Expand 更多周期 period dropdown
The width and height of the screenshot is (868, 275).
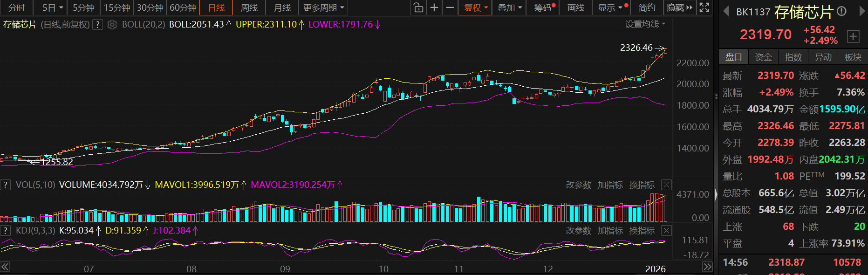323,7
